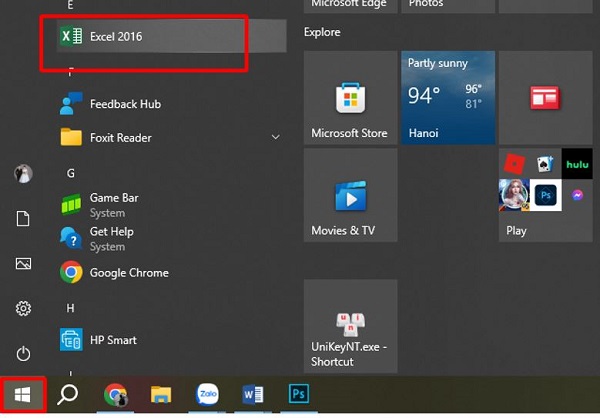Screen dimensions: 600x418
Task: Open File Explorer on the taskbar
Action: coord(161,394)
